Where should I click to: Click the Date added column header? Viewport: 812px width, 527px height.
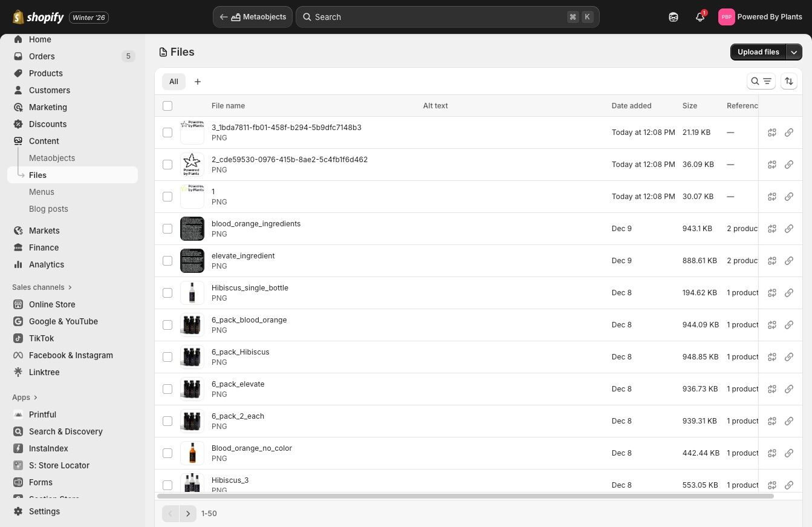point(631,106)
